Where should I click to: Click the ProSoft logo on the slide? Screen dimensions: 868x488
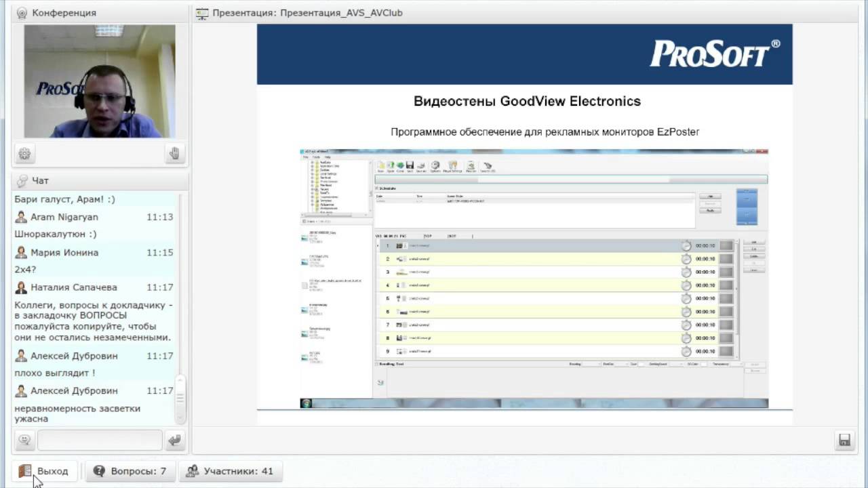(x=715, y=54)
